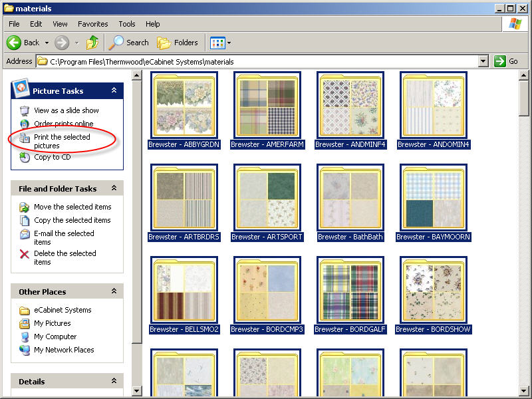Click the Copy the selected items icon

[25, 221]
